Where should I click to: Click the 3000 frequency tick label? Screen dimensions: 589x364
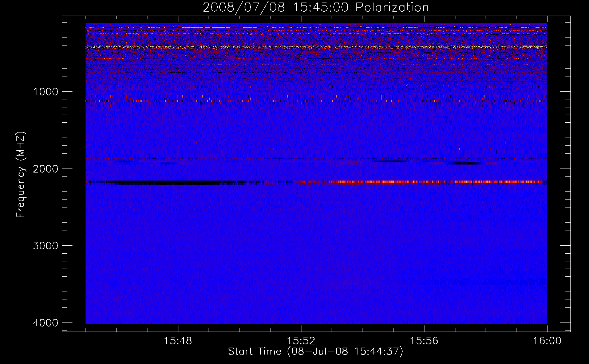coord(46,246)
